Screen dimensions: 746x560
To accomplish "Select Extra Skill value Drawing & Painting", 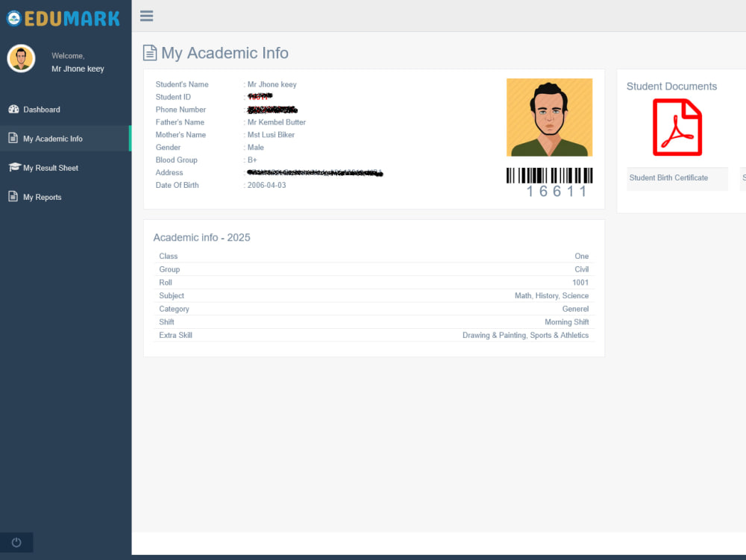I will pyautogui.click(x=494, y=335).
